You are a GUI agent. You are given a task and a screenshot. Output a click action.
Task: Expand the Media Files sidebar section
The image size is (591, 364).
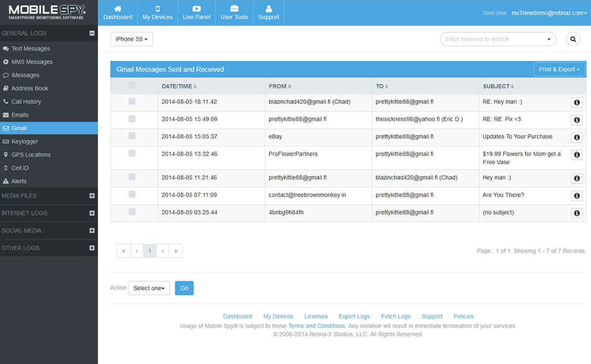[92, 195]
